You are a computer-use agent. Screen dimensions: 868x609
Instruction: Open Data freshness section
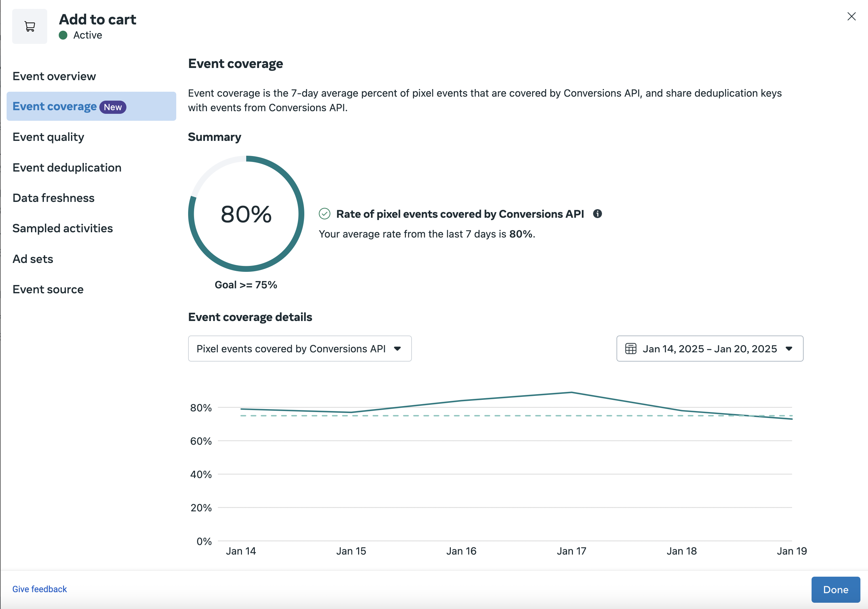pyautogui.click(x=53, y=198)
